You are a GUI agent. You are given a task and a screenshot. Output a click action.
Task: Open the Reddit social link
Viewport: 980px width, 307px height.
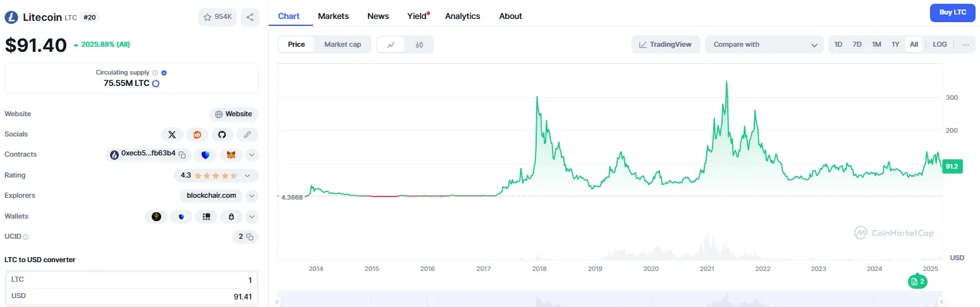click(x=197, y=135)
